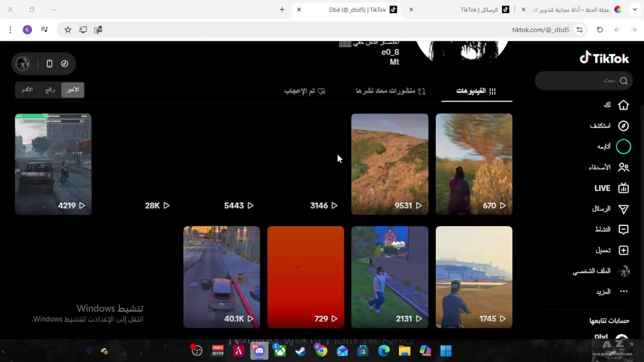
Task: Click the TikTok logo
Action: (604, 58)
